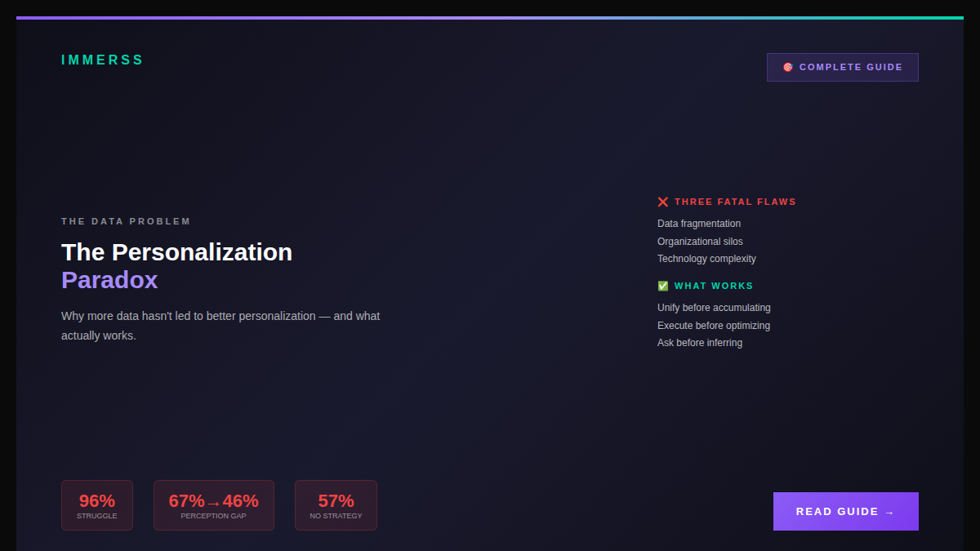980x551 pixels.
Task: Select the Technology complexity flaw
Action: click(706, 258)
